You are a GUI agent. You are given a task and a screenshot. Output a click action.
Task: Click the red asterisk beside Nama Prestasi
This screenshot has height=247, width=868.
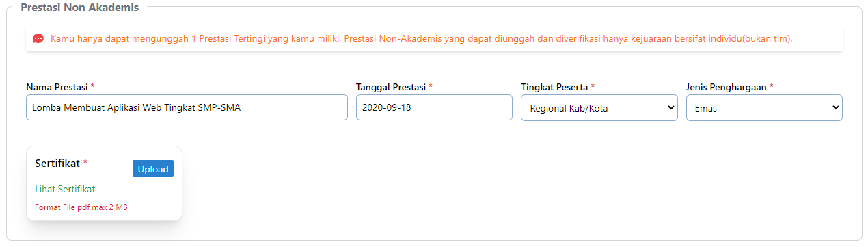pos(92,86)
